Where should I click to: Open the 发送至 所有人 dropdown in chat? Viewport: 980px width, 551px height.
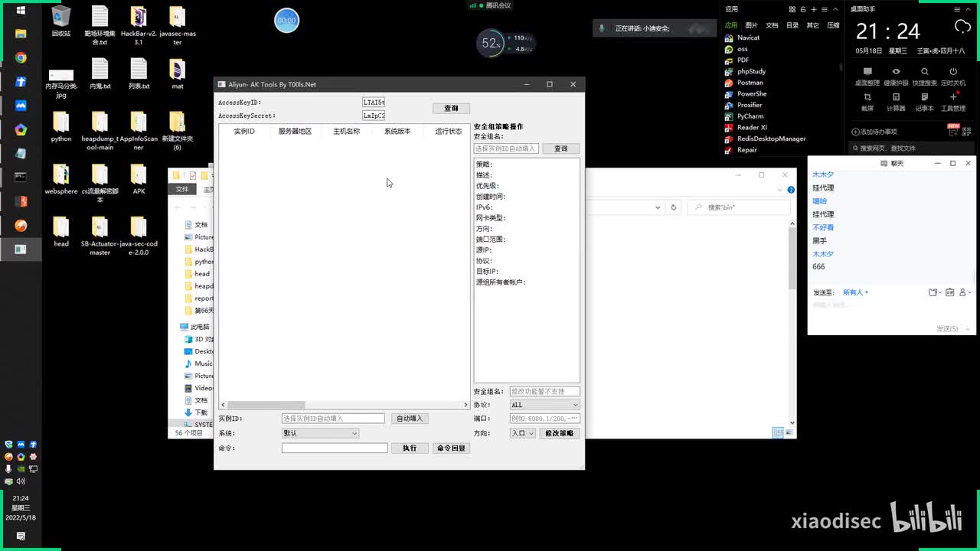tap(855, 292)
